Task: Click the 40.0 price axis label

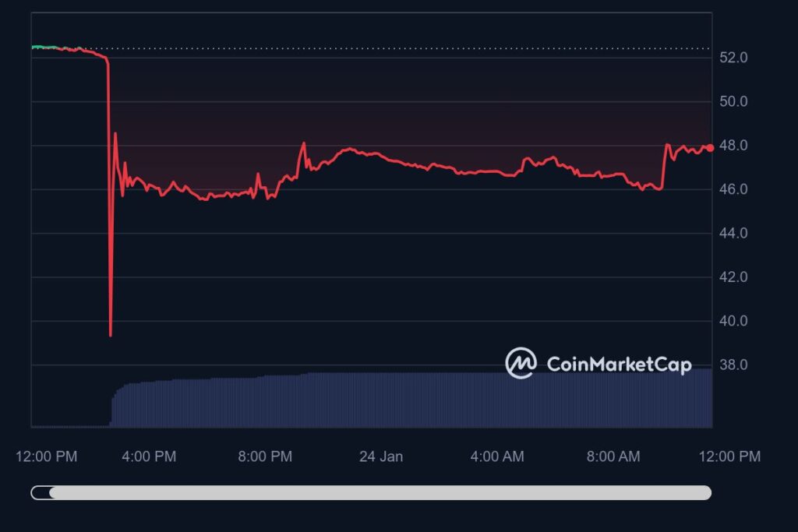Action: [733, 321]
